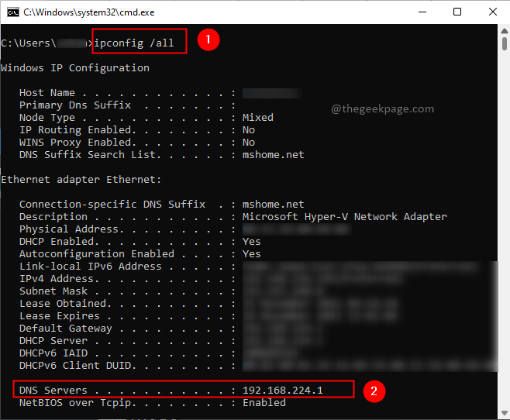This screenshot has height=420, width=510.
Task: Click the Link-local IPv6 Address label
Action: point(91,267)
